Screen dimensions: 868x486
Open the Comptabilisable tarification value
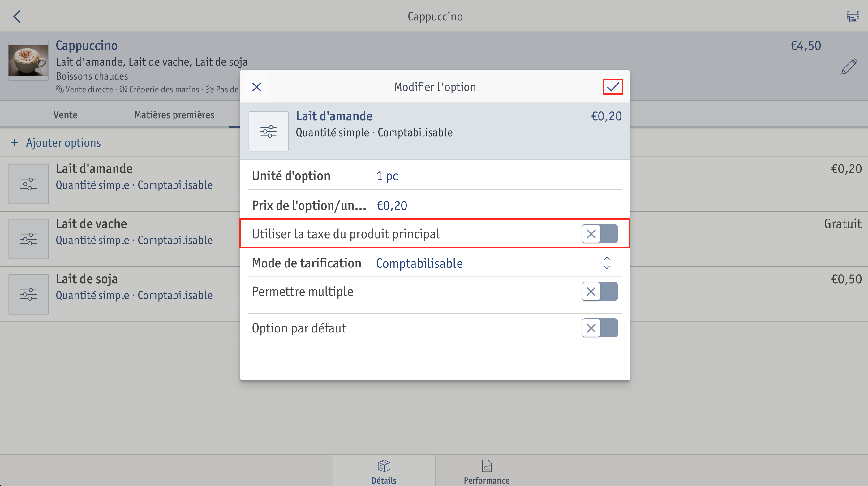point(419,263)
